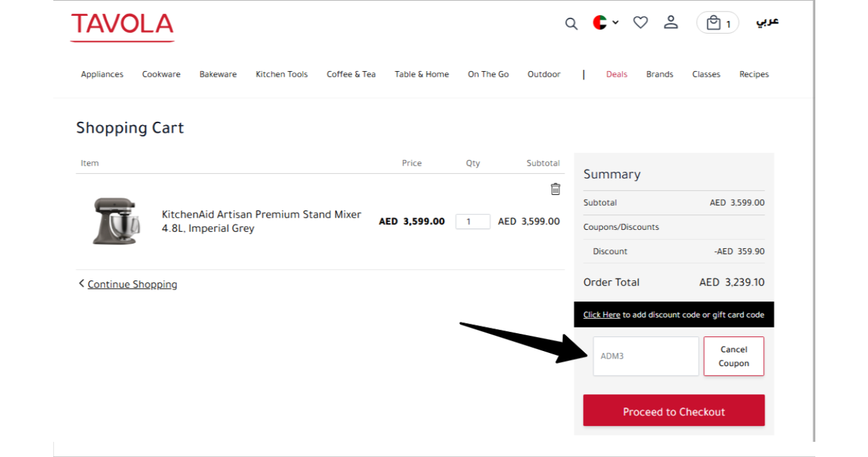The image size is (868, 457).
Task: Open the Table & Home menu
Action: click(x=422, y=74)
